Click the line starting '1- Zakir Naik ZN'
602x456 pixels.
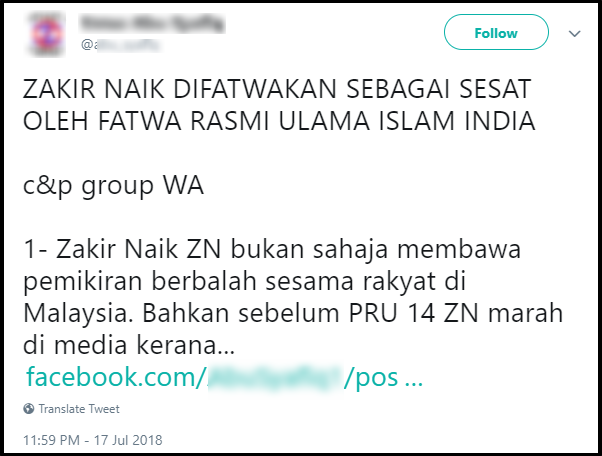coord(272,249)
